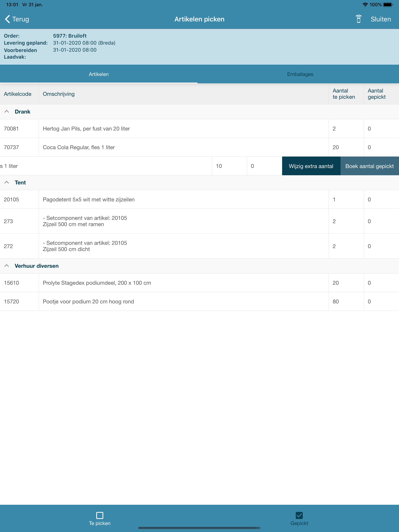
Task: Select Hertog Jan Pils article row
Action: point(199,129)
